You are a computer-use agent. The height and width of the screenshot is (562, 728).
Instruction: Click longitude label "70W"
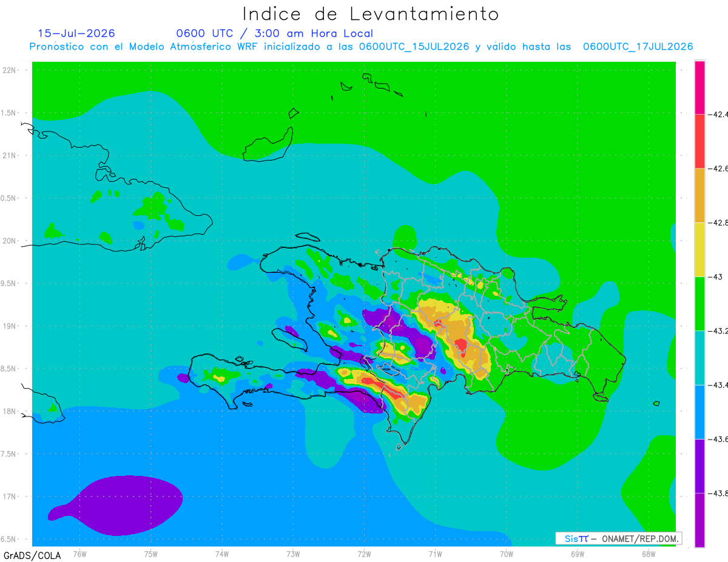tap(506, 554)
